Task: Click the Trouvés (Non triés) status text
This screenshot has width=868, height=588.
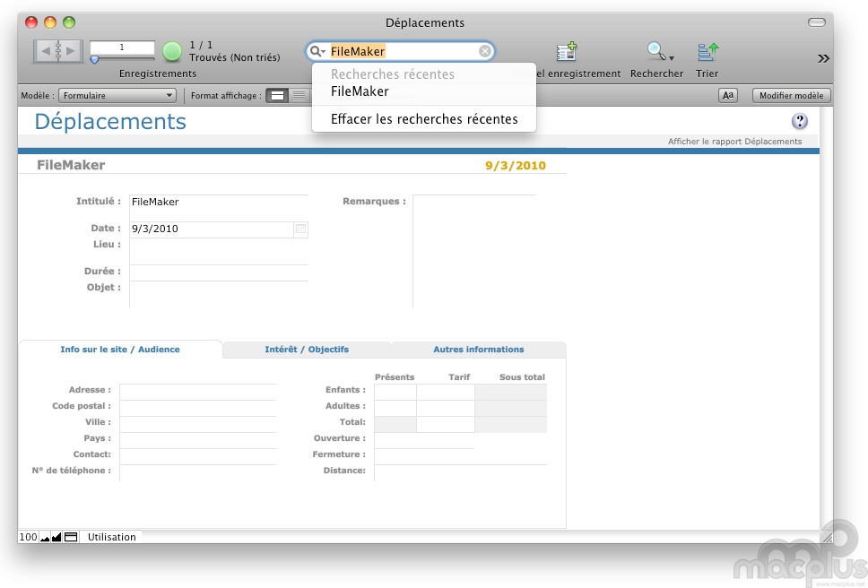Action: (x=235, y=57)
